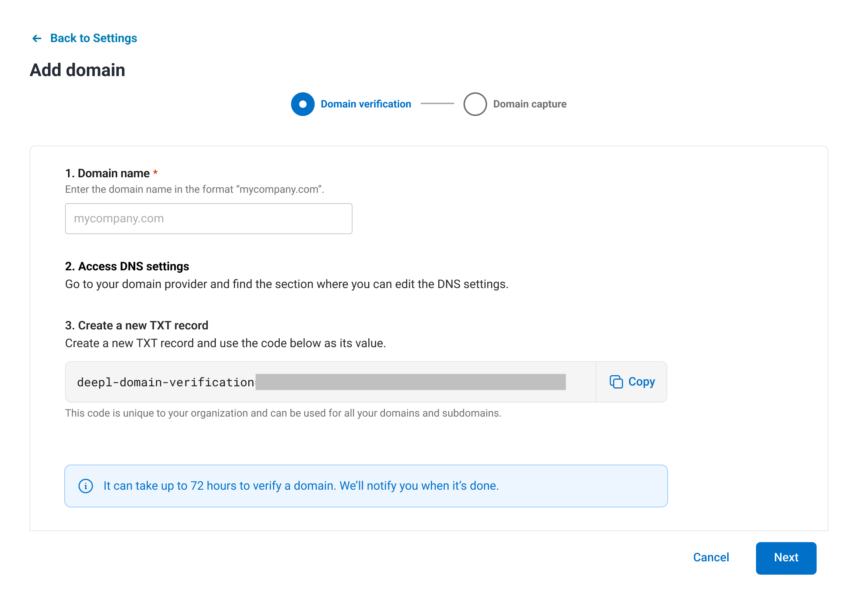Select the Domain verification step circle
Image resolution: width=858 pixels, height=616 pixels.
(303, 104)
